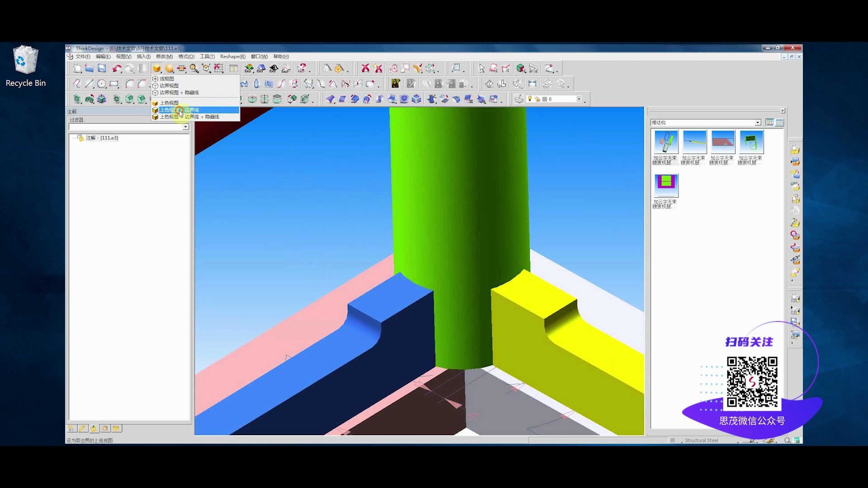Close the catalog side panel
Viewport: 868px width, 488px height.
pos(783,111)
